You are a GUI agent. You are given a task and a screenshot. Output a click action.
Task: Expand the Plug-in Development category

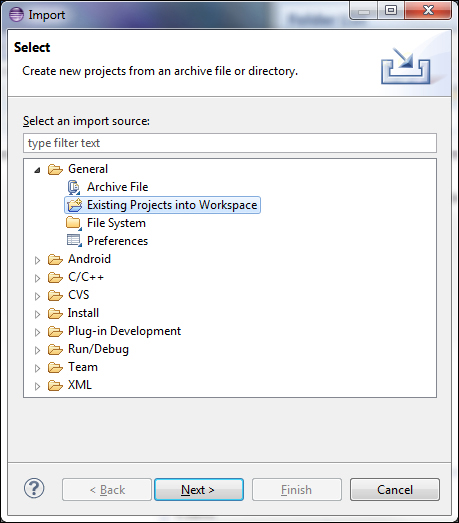37,332
